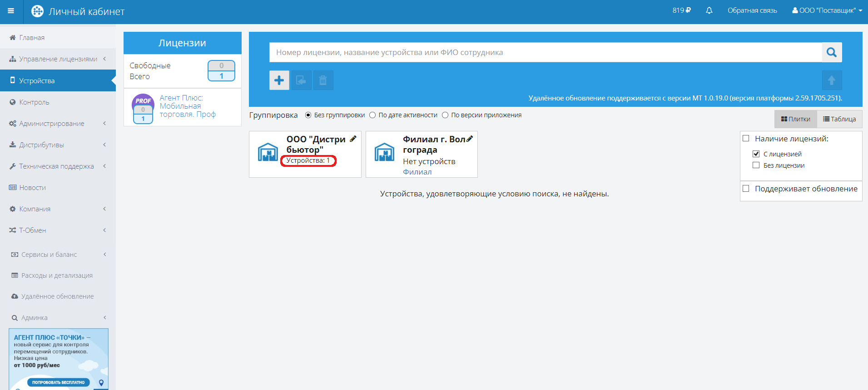
Task: Uncheck the "С лицензией" checkbox
Action: pos(756,154)
